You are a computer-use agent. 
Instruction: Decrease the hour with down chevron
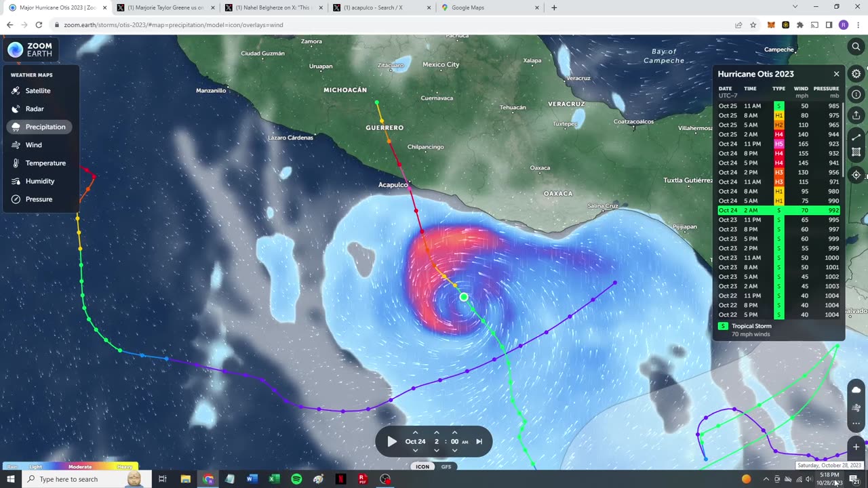(437, 450)
